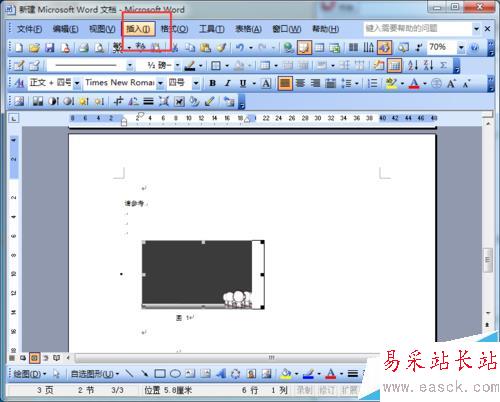Image resolution: width=500 pixels, height=402 pixels.
Task: Toggle show/hide paragraph marks
Action: [x=419, y=48]
